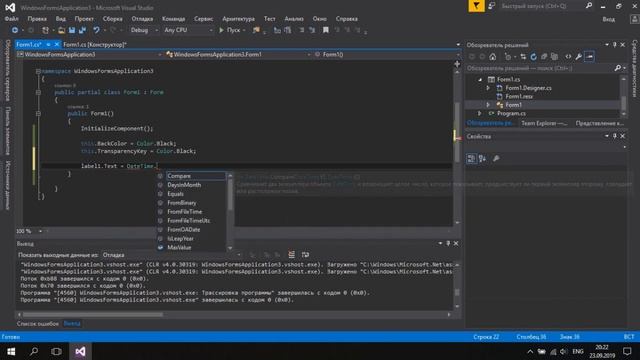The width and height of the screenshot is (640, 360).
Task: Click the search magnifier in Solution Explorer
Action: point(618,68)
